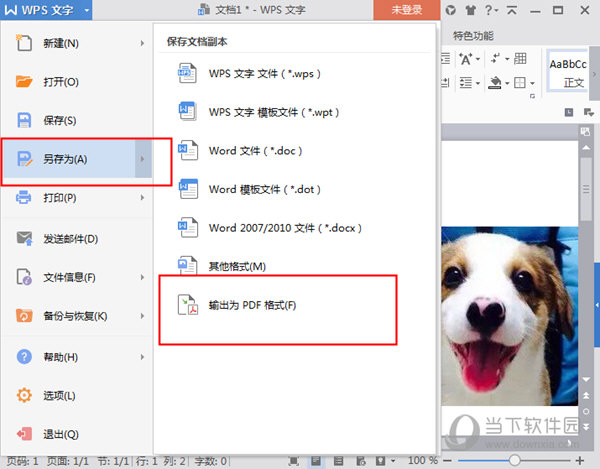Click the .wps file type icon
This screenshot has height=469, width=600.
(188, 73)
